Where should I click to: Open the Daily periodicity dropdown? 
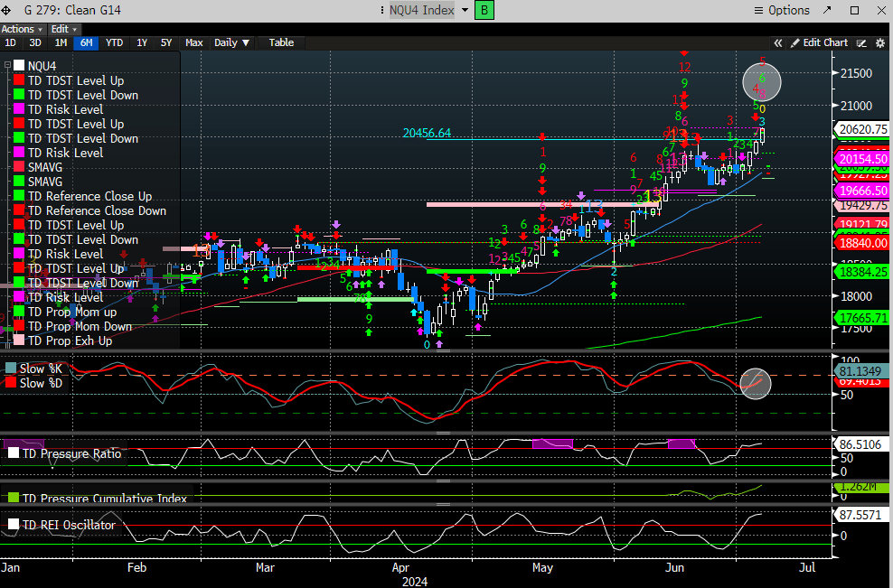(x=230, y=42)
